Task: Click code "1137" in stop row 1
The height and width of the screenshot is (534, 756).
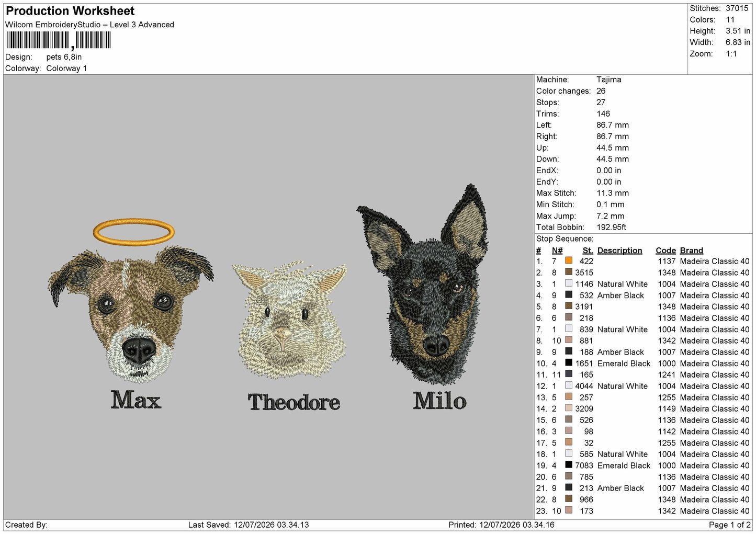Action: coord(667,261)
